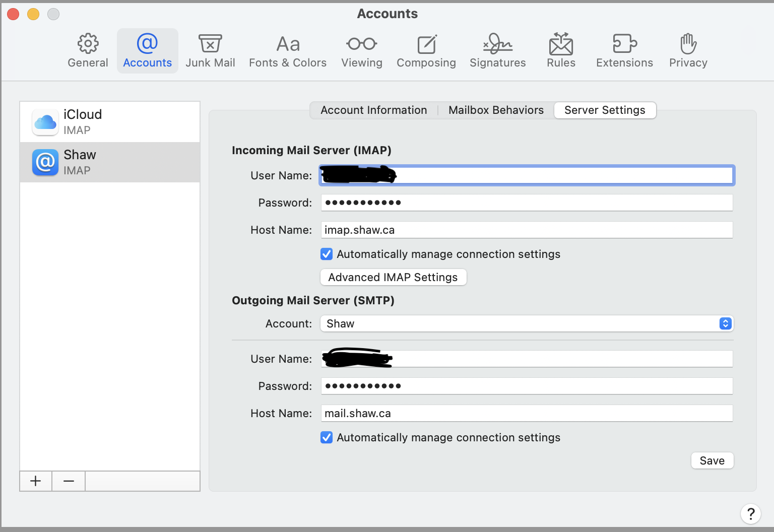Click the Accounts window title
The width and height of the screenshot is (774, 532).
(x=388, y=14)
